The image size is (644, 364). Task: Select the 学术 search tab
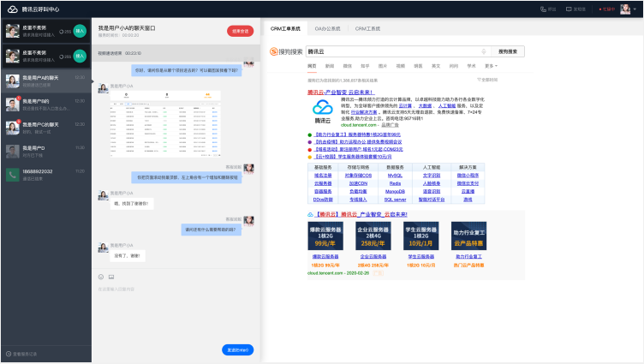pyautogui.click(x=471, y=66)
